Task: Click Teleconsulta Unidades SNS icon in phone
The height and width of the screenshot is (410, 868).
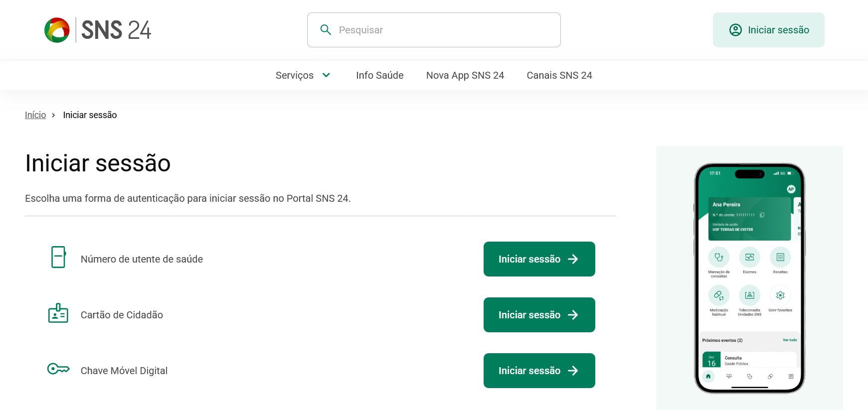Action: tap(749, 295)
